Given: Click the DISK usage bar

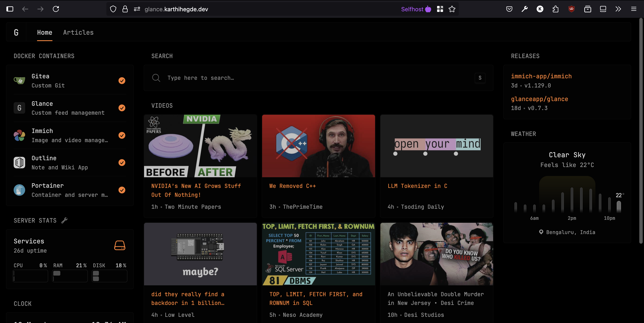Looking at the screenshot, I should pos(110,276).
